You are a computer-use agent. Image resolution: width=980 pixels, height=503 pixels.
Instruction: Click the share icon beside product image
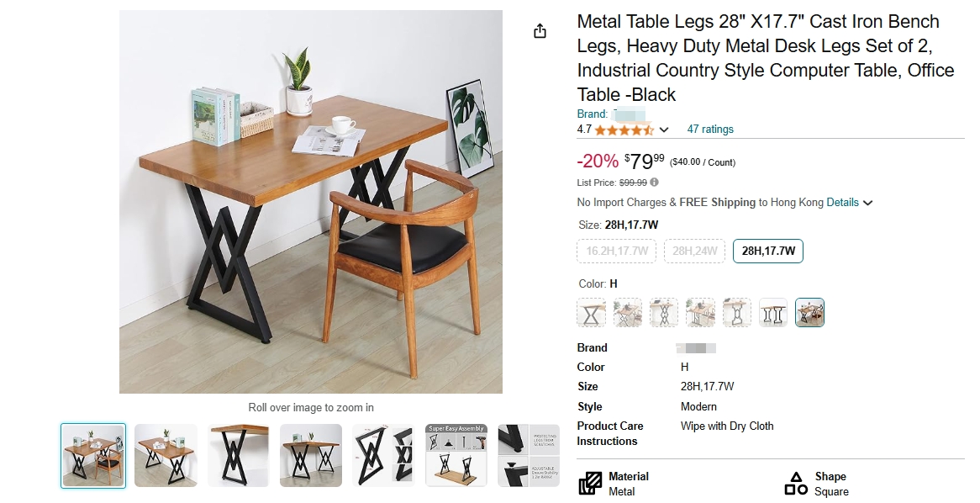click(x=540, y=31)
